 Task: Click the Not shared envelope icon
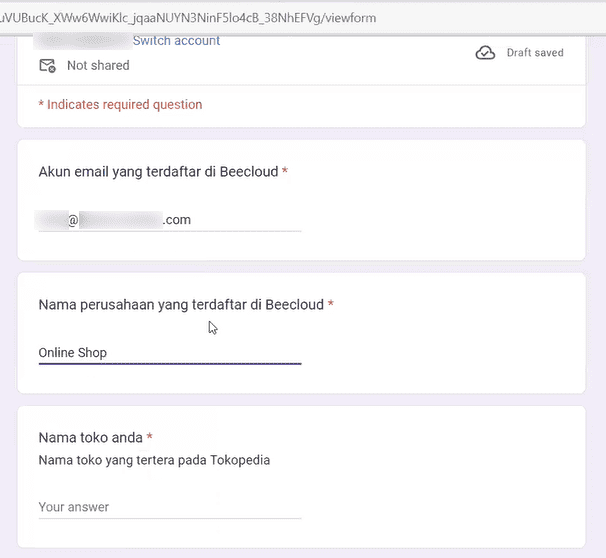pos(48,66)
